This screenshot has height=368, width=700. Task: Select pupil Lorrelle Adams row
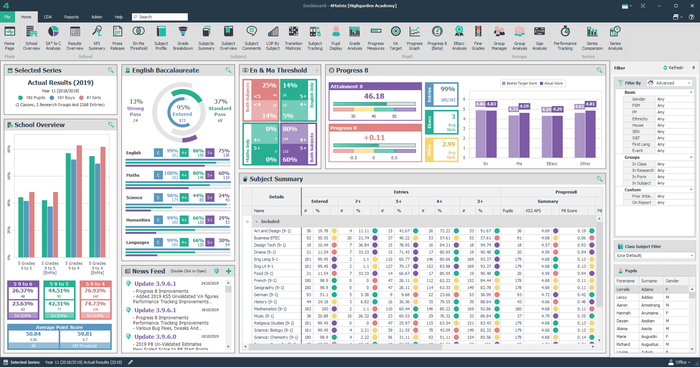pyautogui.click(x=652, y=289)
